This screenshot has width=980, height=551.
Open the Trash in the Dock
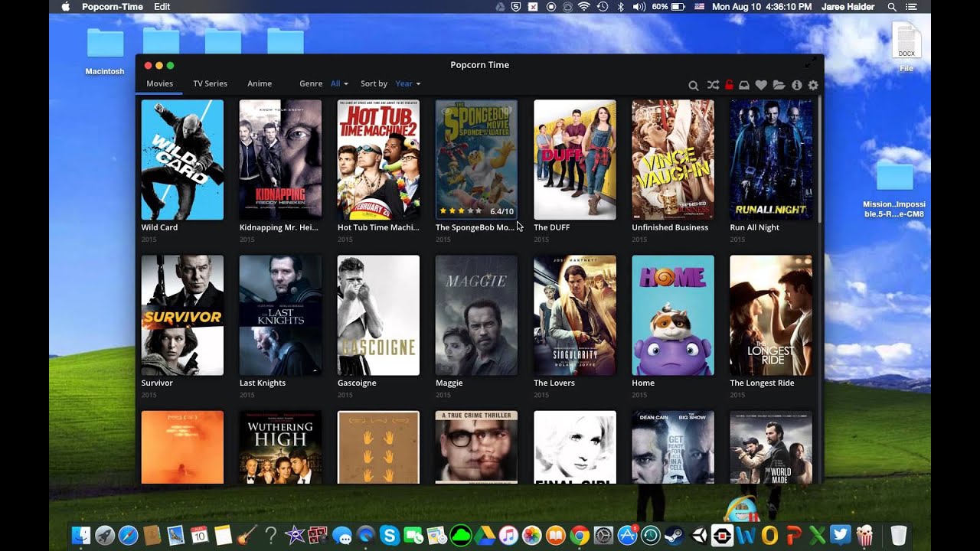coord(899,536)
